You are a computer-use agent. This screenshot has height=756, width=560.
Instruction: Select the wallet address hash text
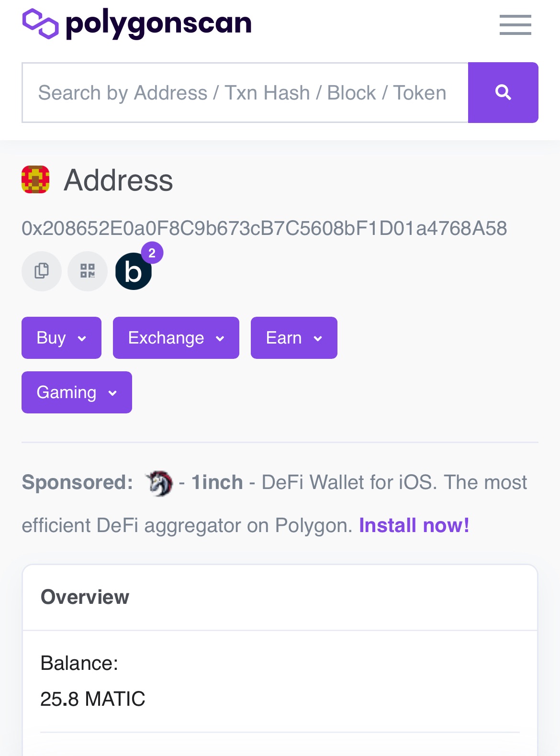coord(264,228)
